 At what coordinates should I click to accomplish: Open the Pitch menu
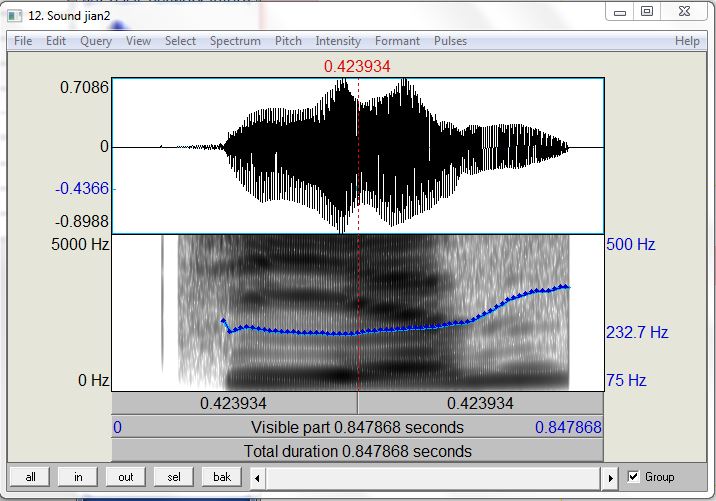[288, 41]
